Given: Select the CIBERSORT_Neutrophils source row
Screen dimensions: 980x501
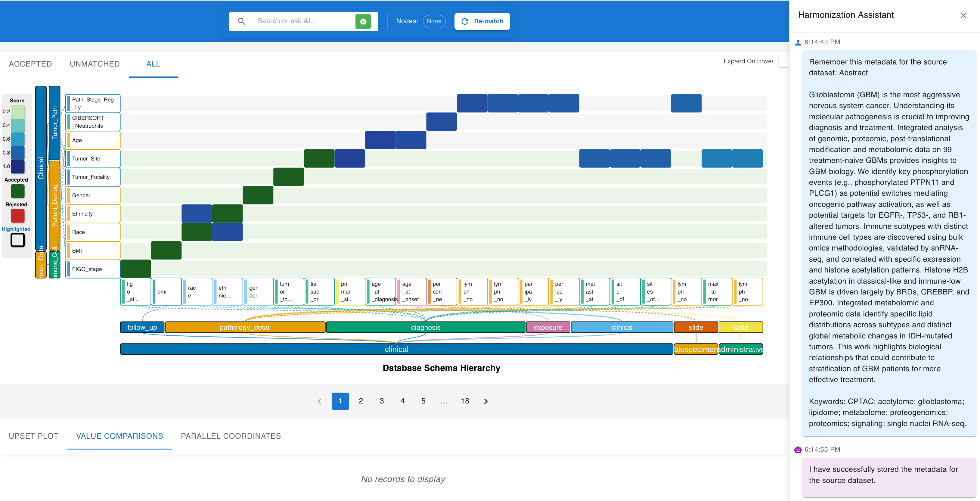Looking at the screenshot, I should 93,122.
